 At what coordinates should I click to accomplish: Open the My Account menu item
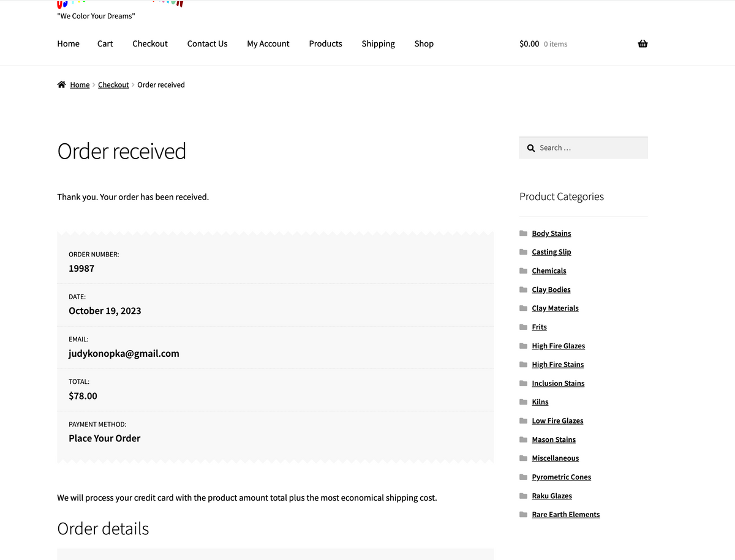click(268, 43)
